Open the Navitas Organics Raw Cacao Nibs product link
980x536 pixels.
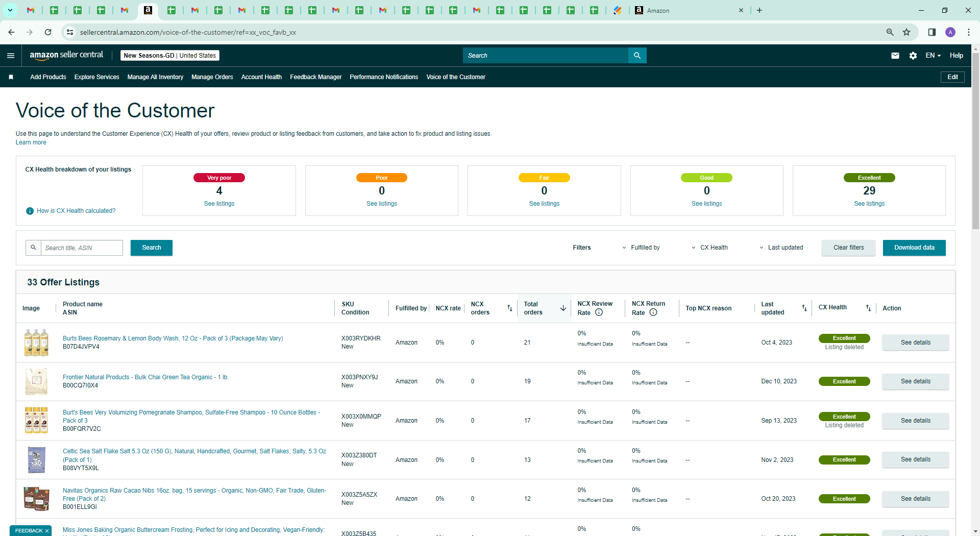click(x=194, y=495)
